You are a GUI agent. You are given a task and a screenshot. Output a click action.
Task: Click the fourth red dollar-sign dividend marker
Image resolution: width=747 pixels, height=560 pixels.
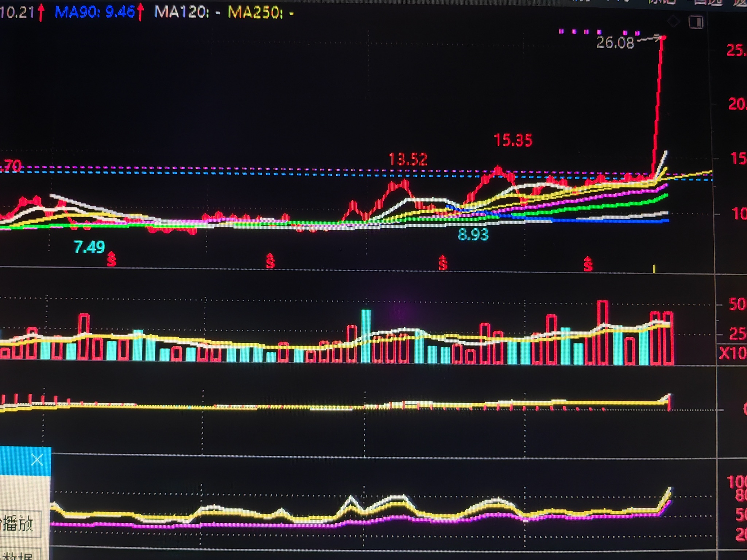point(588,264)
